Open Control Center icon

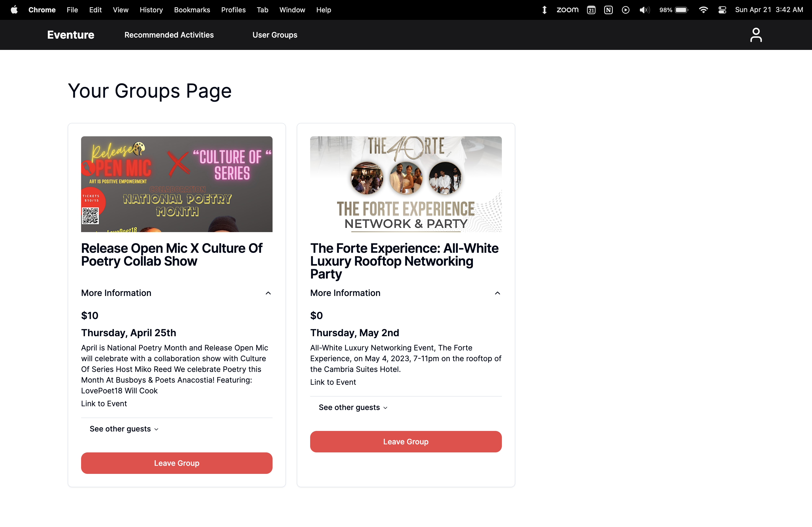click(x=722, y=10)
